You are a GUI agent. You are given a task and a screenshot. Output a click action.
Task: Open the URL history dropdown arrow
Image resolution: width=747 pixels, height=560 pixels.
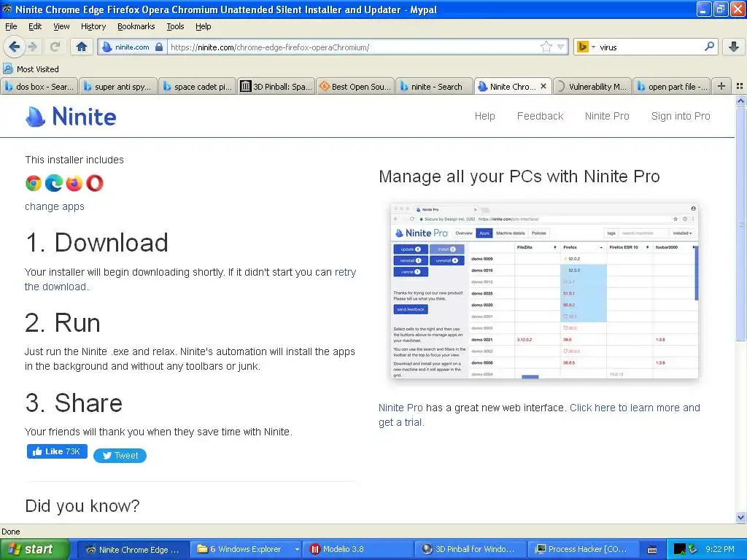[561, 47]
